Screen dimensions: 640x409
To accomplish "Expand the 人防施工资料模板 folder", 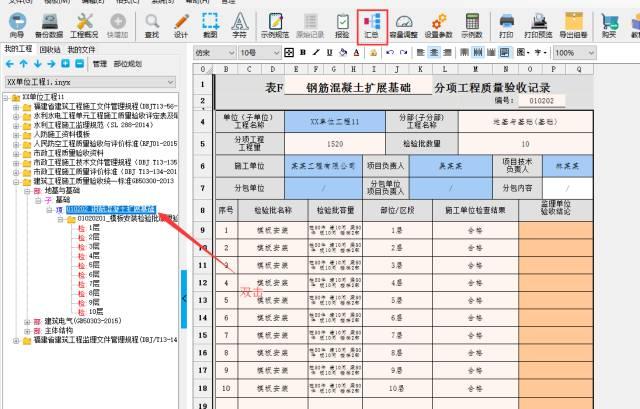I will click(16, 134).
